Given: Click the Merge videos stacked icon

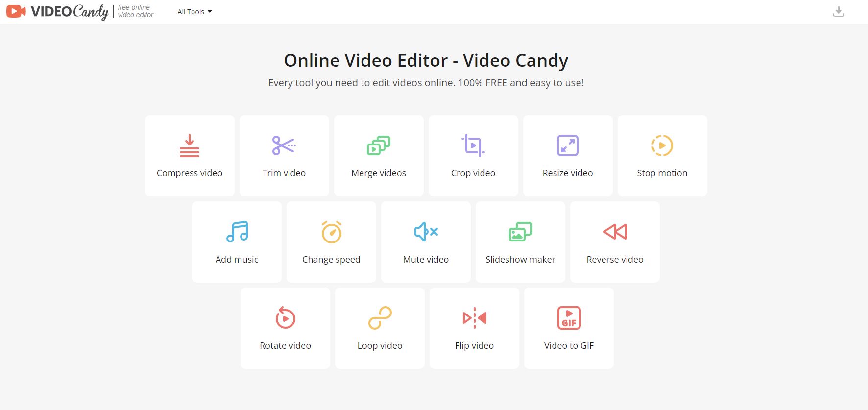Looking at the screenshot, I should pyautogui.click(x=379, y=145).
